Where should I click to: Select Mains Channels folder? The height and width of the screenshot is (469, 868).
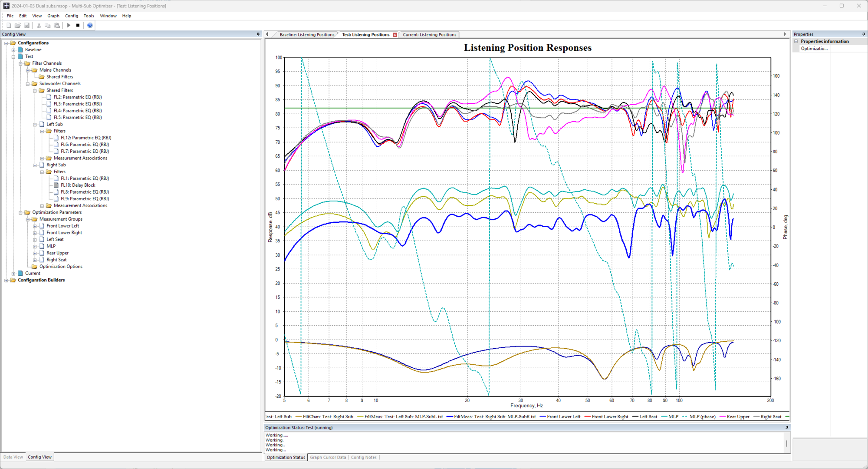[55, 70]
